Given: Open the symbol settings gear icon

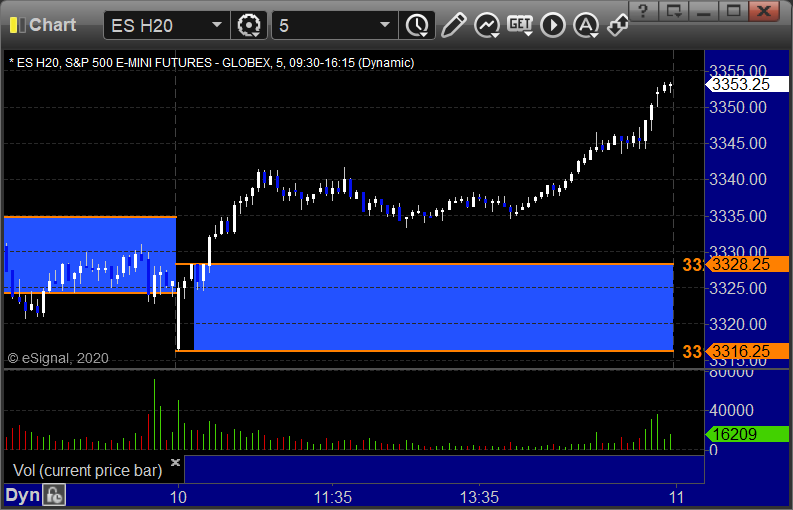Looking at the screenshot, I should 249,25.
